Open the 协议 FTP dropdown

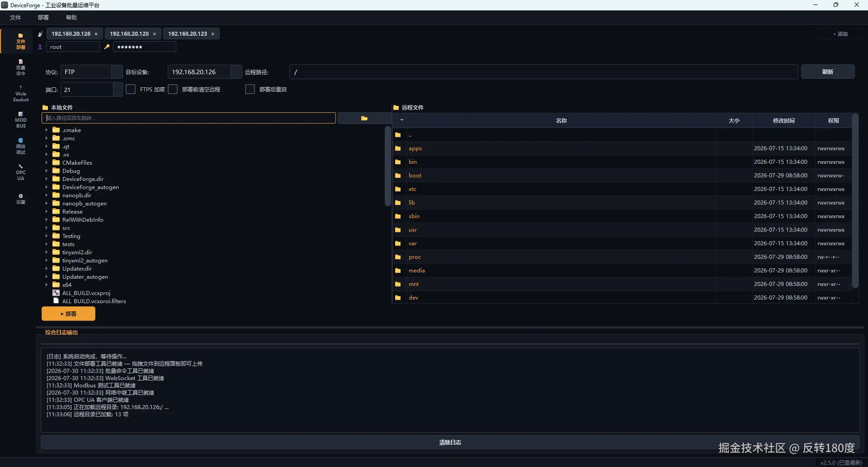click(x=92, y=72)
